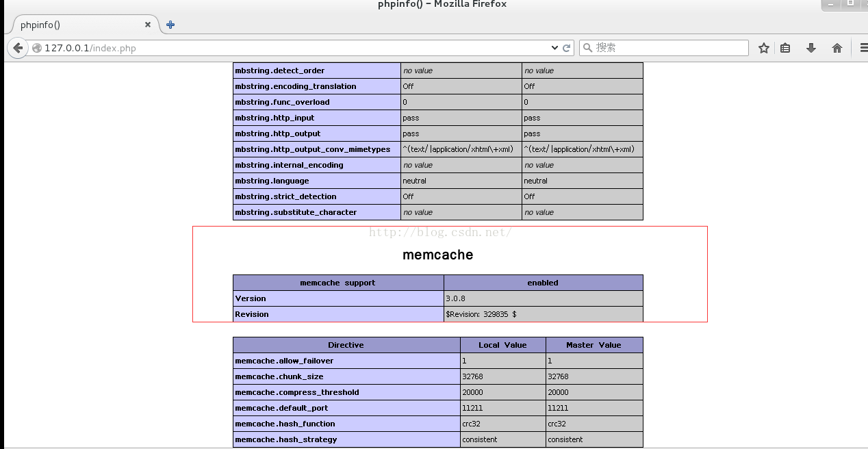Select the mbstring.internal_encoding label
868x449 pixels.
(289, 165)
